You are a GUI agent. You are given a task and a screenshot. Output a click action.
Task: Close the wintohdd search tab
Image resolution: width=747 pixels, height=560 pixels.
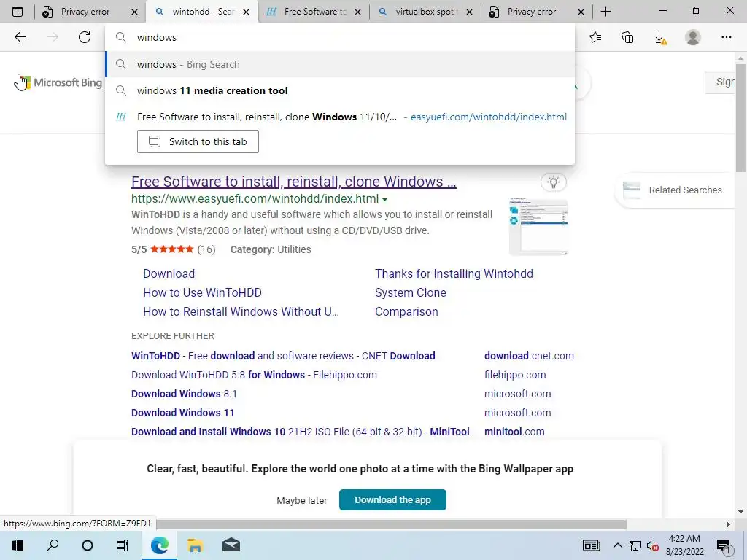click(247, 12)
